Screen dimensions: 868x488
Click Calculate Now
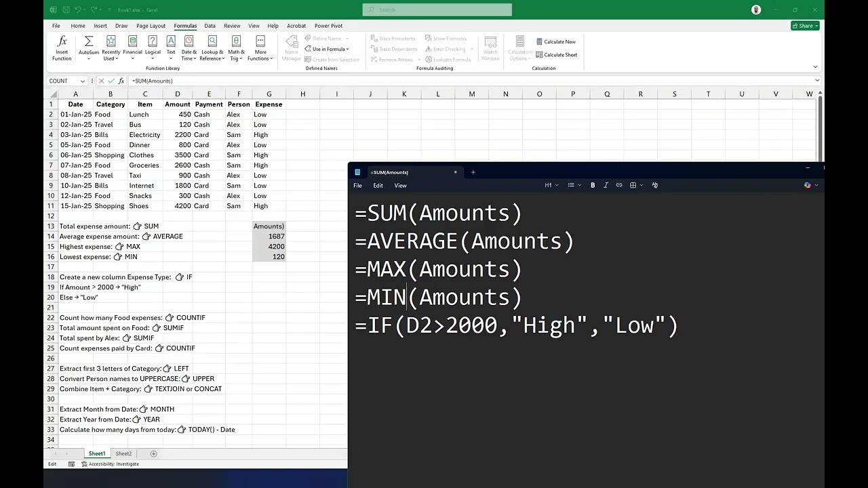[556, 42]
